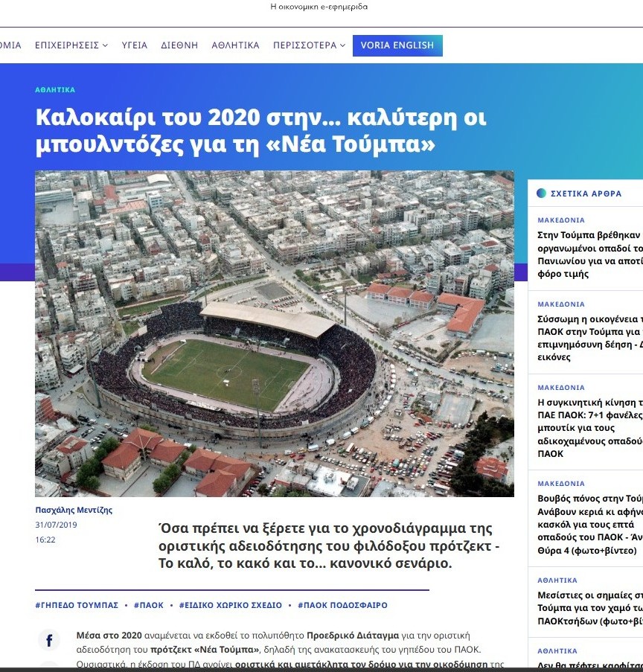Open the ΔΙΕΘΝΗ section
This screenshot has height=672, width=643.
(179, 45)
